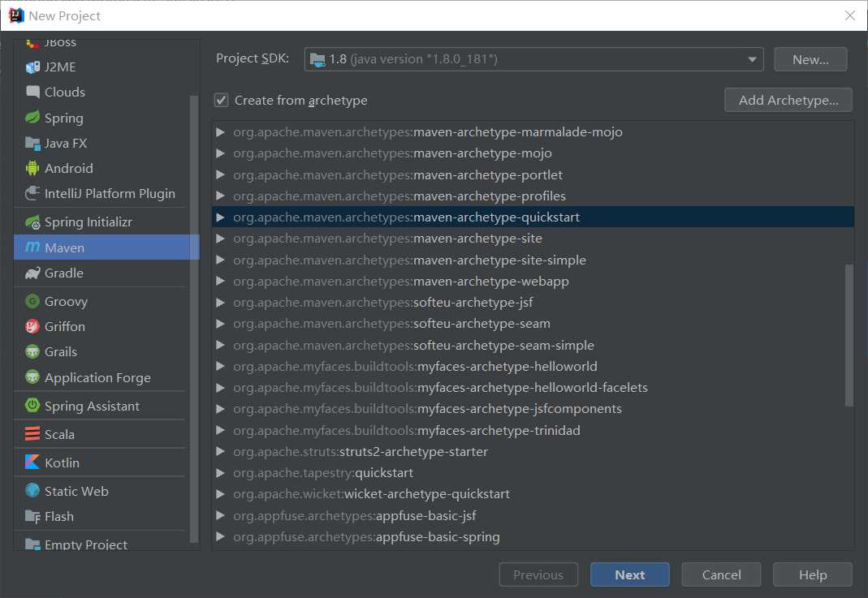Click the Java FX folder icon
868x598 pixels.
[x=32, y=144]
